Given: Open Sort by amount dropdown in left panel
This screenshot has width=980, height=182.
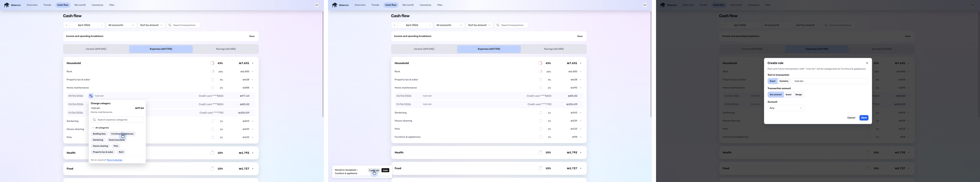Looking at the screenshot, I should pos(151,25).
